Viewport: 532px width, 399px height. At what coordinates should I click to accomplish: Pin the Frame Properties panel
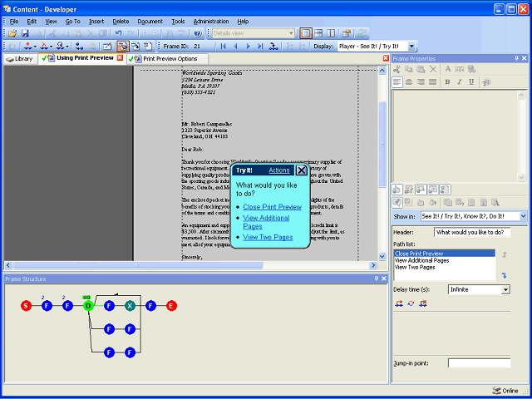[x=516, y=58]
